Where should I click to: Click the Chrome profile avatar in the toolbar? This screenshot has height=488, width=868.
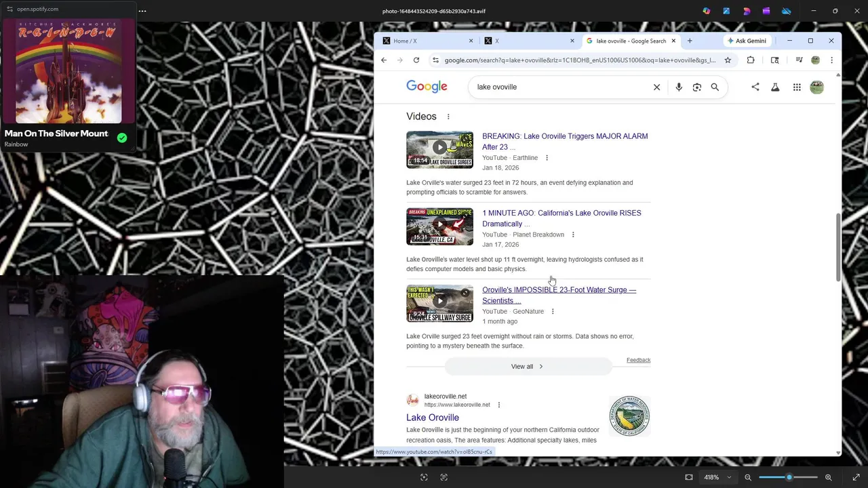click(815, 60)
